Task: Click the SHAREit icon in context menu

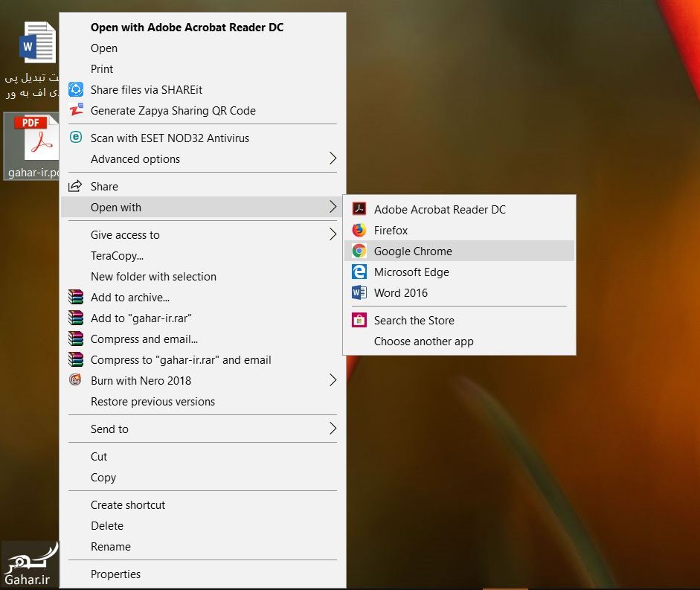Action: point(76,90)
